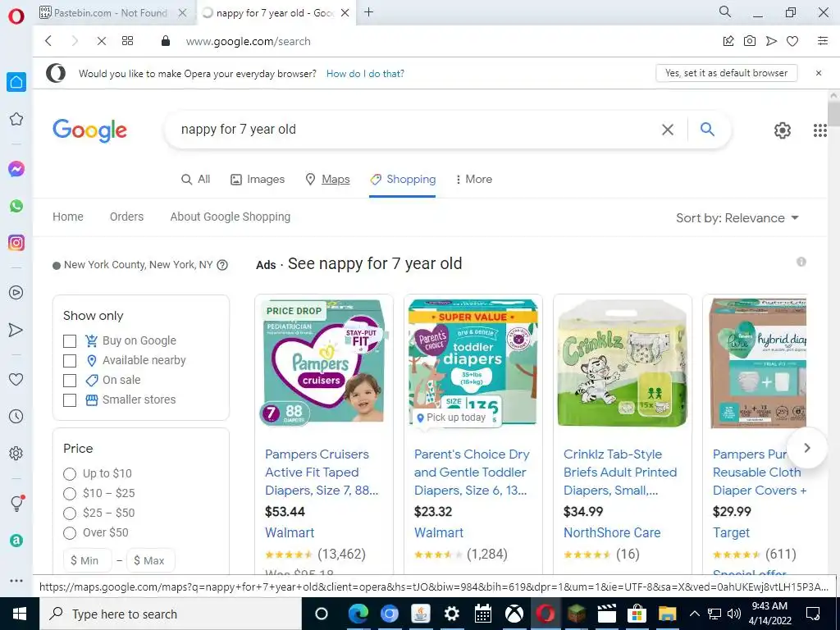Open the Pampers Cruisers product listing

click(322, 472)
